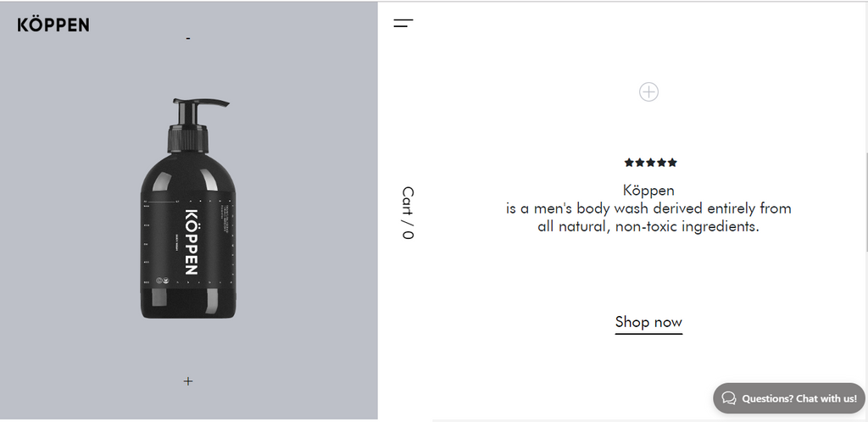The image size is (868, 422).
Task: Click white KÖPPEN text on bottle label
Action: (x=191, y=242)
